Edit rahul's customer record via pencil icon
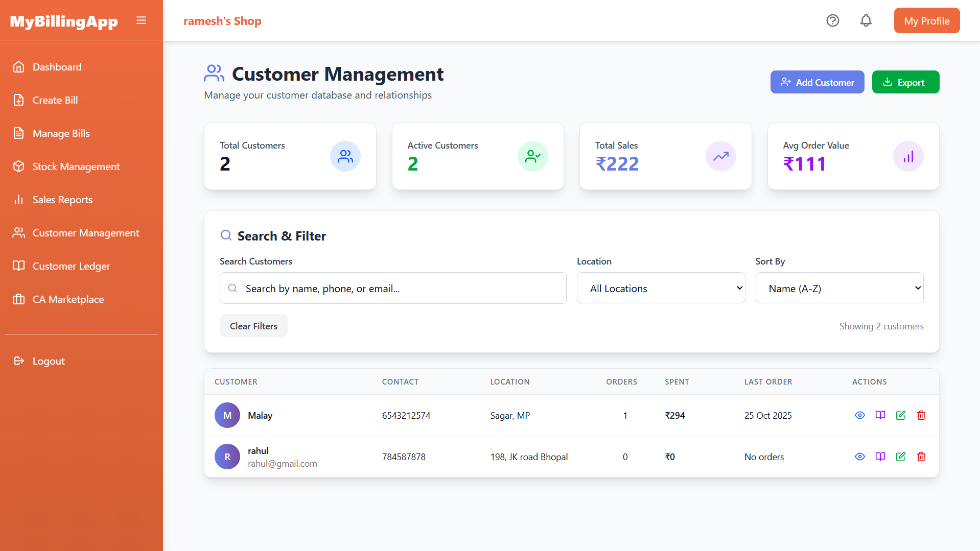 [x=900, y=457]
